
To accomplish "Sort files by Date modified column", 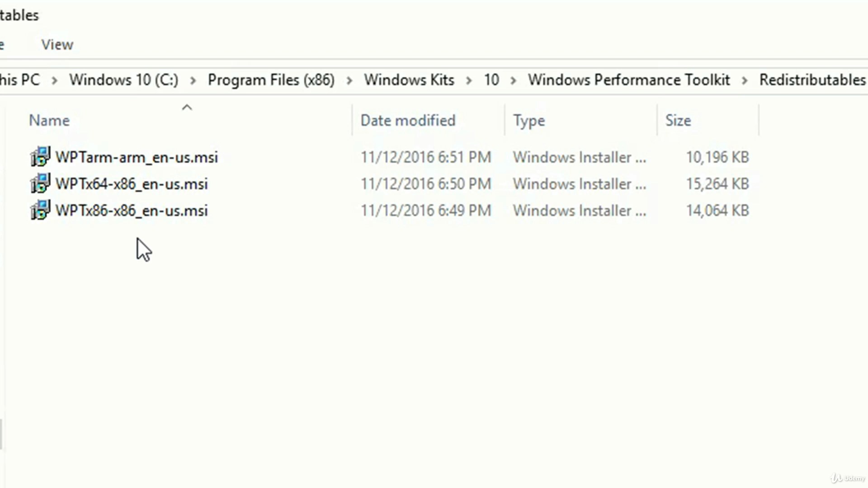I will coord(408,121).
